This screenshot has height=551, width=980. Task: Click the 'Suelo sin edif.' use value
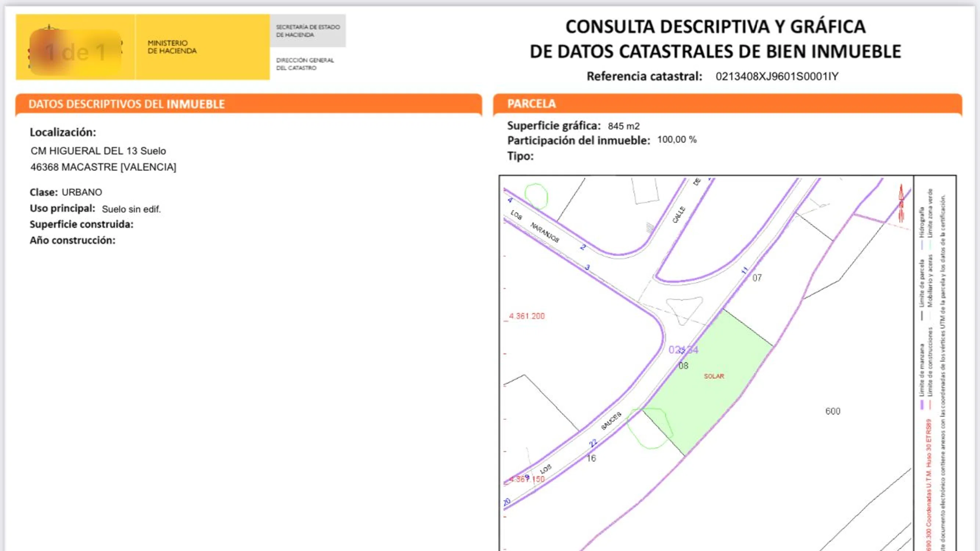pos(131,209)
